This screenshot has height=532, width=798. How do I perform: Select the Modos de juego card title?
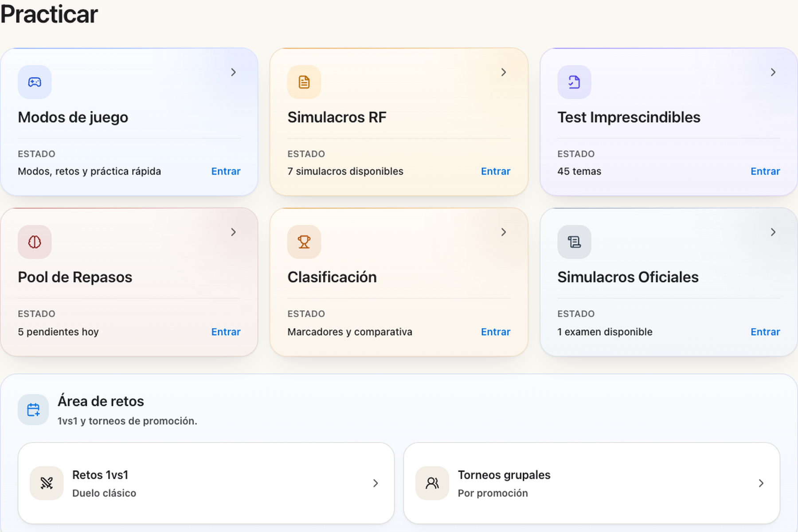73,117
